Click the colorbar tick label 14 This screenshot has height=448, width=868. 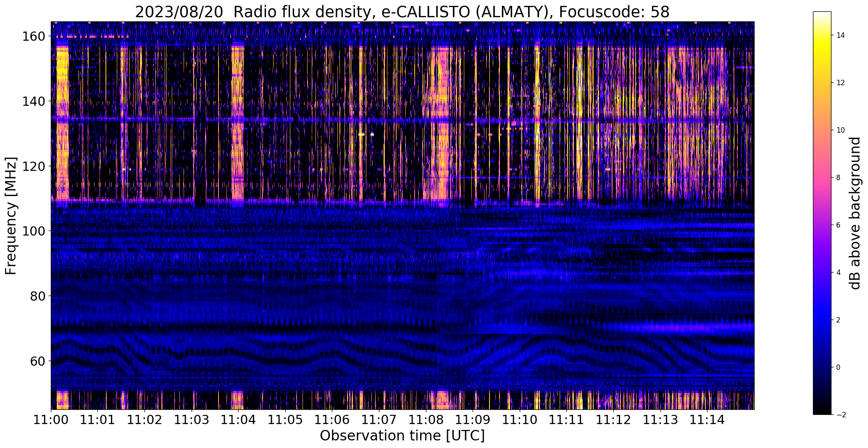point(841,35)
